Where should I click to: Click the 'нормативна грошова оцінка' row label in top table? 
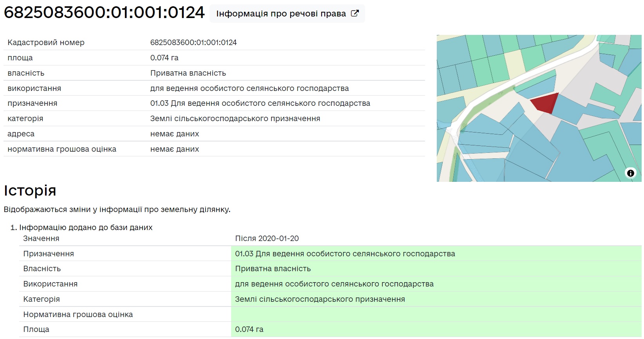coord(62,149)
